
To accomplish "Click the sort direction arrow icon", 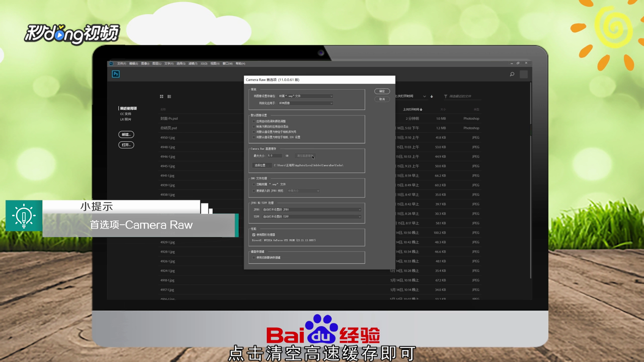I will 431,96.
